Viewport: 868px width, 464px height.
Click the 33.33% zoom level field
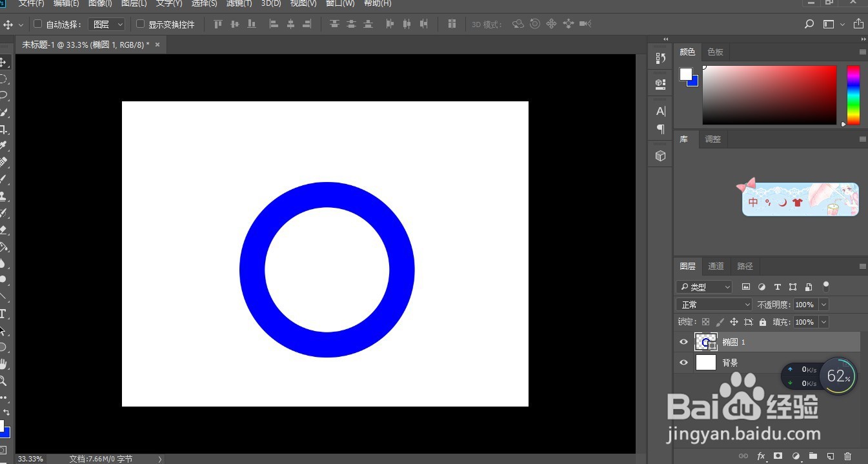coord(30,459)
